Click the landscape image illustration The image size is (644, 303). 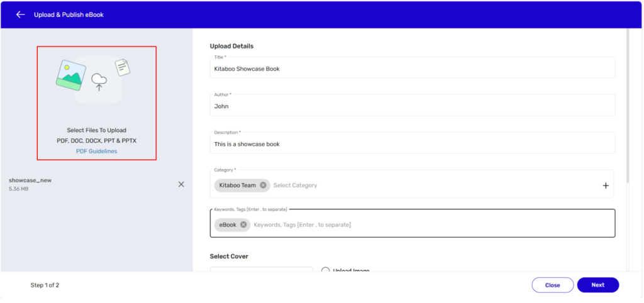71,75
